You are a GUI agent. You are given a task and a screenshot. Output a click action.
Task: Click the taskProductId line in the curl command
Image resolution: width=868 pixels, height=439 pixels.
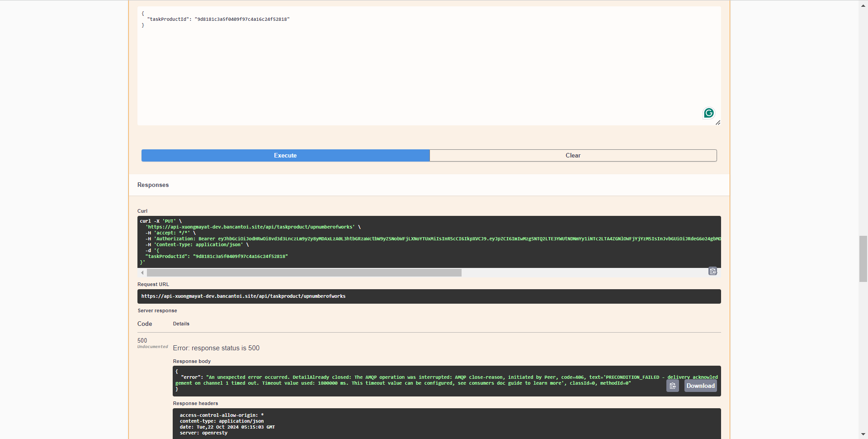point(216,256)
